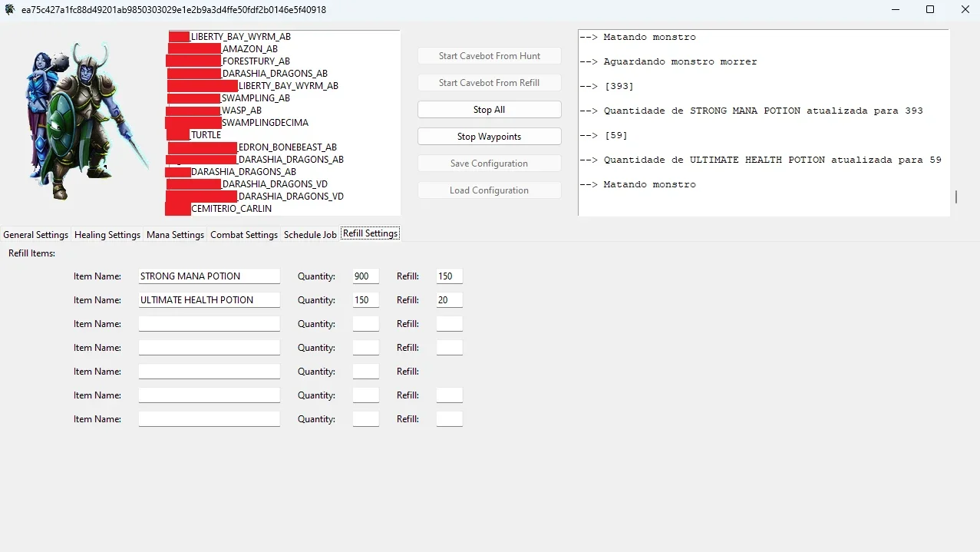Click log line 'Aguardando monstro morrer'
This screenshot has width=980, height=552.
click(x=668, y=61)
